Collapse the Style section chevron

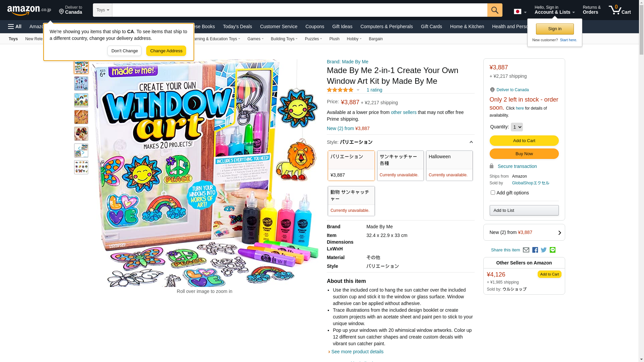click(471, 142)
